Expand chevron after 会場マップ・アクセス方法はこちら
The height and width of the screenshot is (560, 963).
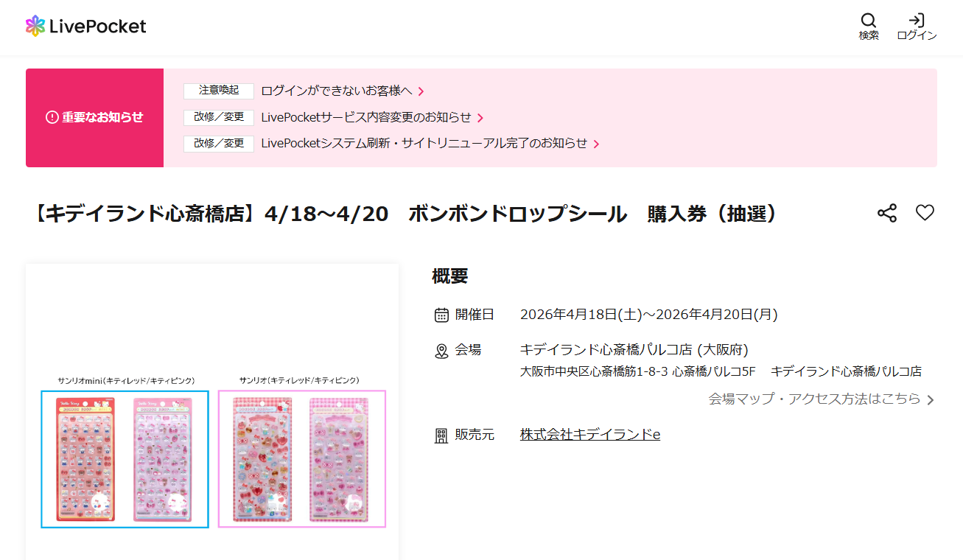pyautogui.click(x=931, y=400)
